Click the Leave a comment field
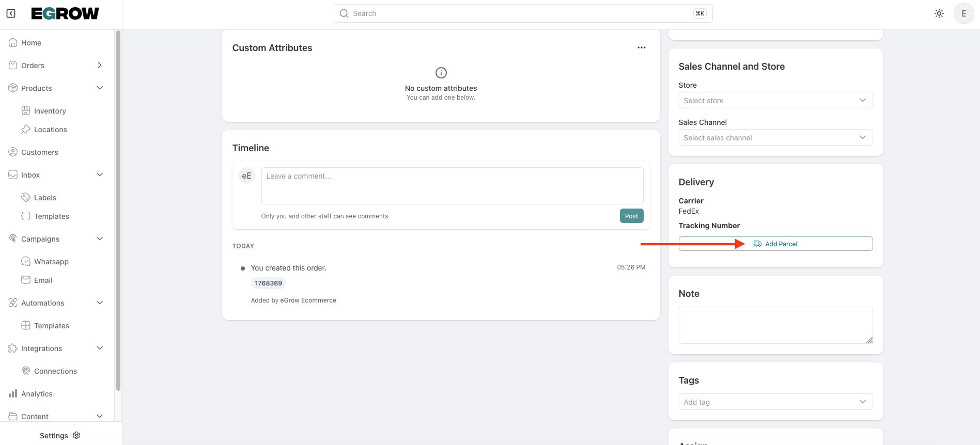The height and width of the screenshot is (445, 980). tap(452, 186)
